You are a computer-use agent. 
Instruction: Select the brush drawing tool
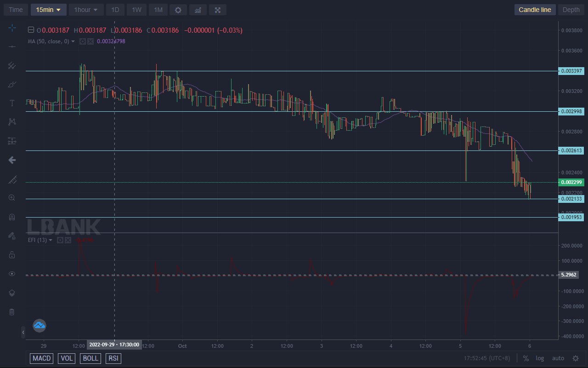(x=12, y=84)
